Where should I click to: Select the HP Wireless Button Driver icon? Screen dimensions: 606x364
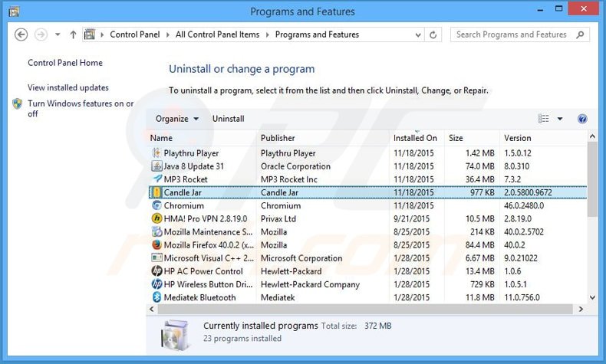click(x=156, y=284)
